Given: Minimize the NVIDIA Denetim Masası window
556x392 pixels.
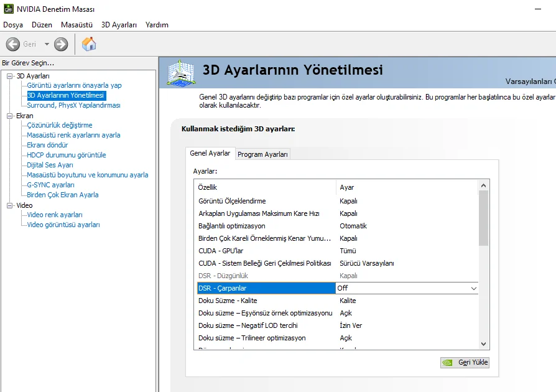Looking at the screenshot, I should coord(538,9).
